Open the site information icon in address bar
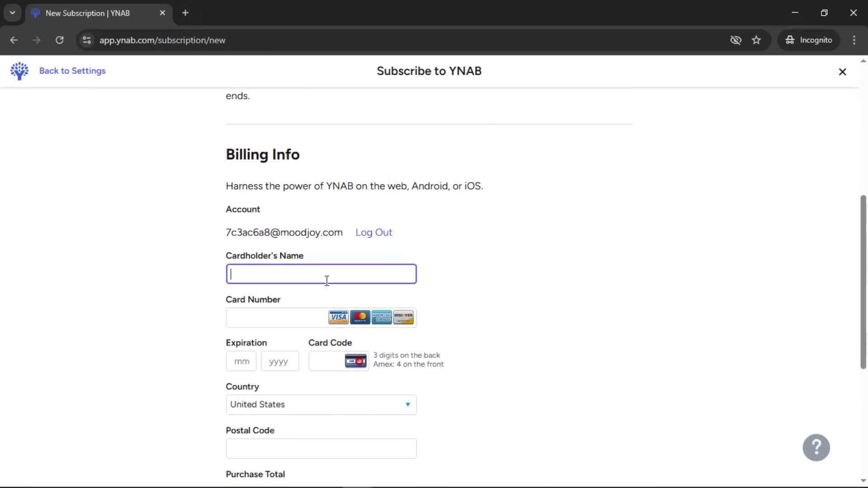The image size is (868, 488). [x=87, y=40]
